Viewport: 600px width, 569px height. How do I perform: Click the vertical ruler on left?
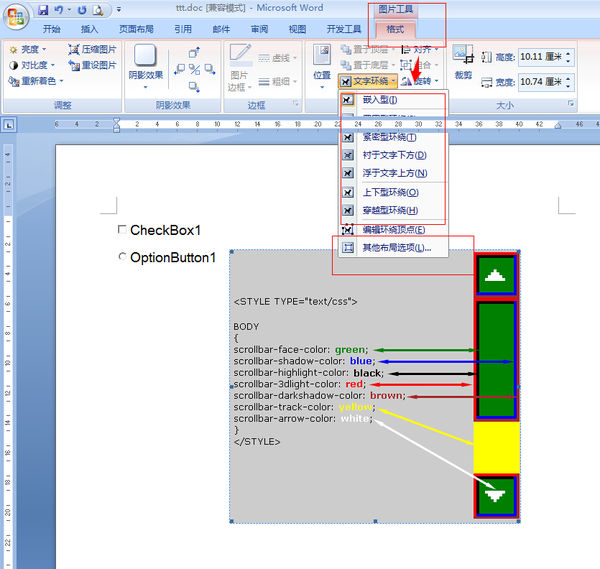8,356
